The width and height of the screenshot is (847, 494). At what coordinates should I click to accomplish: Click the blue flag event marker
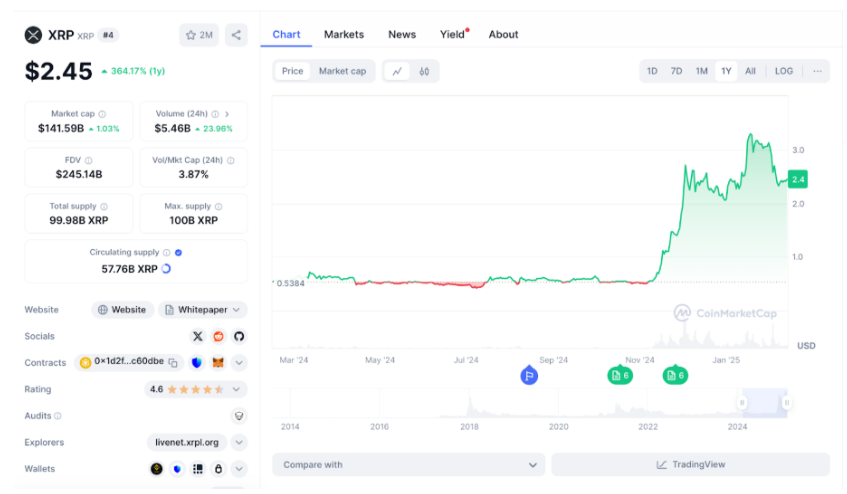529,375
